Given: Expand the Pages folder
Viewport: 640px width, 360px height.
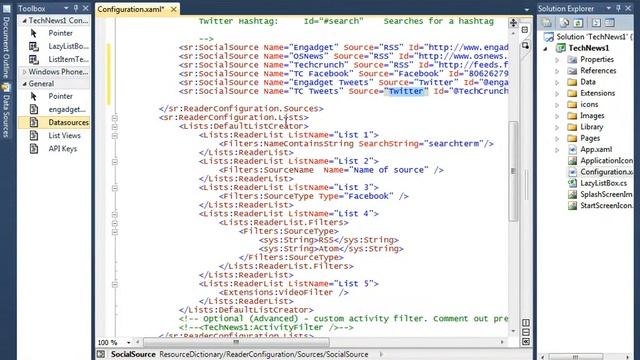Looking at the screenshot, I should tap(557, 139).
